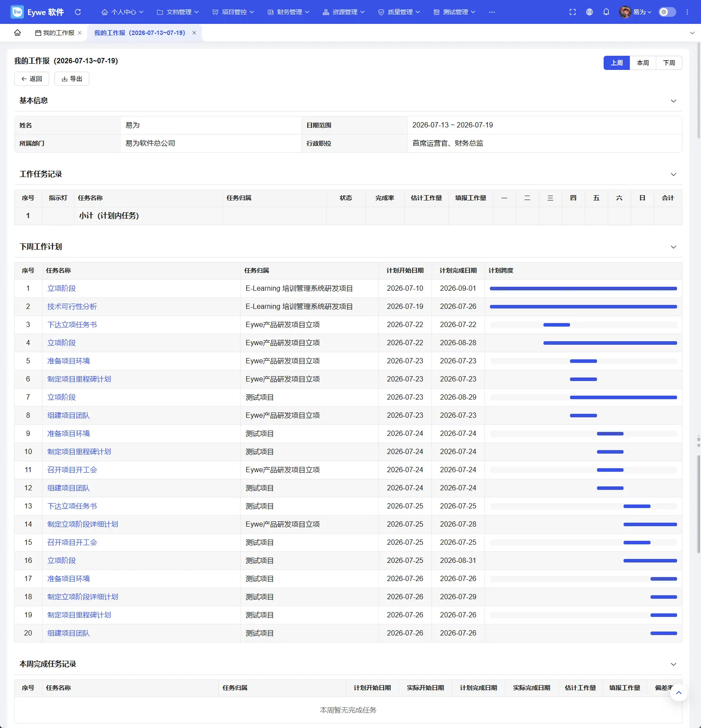Open notifications bell icon
Image resolution: width=701 pixels, height=728 pixels.
coord(606,12)
